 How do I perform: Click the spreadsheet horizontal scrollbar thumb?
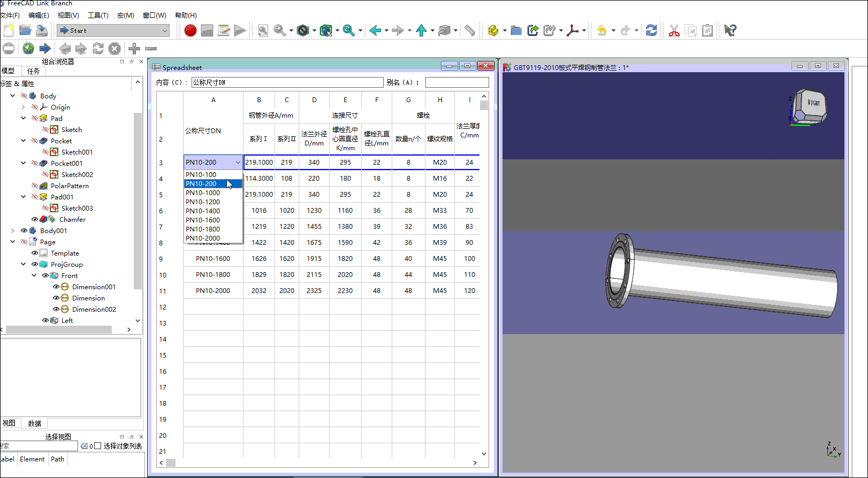click(x=171, y=462)
